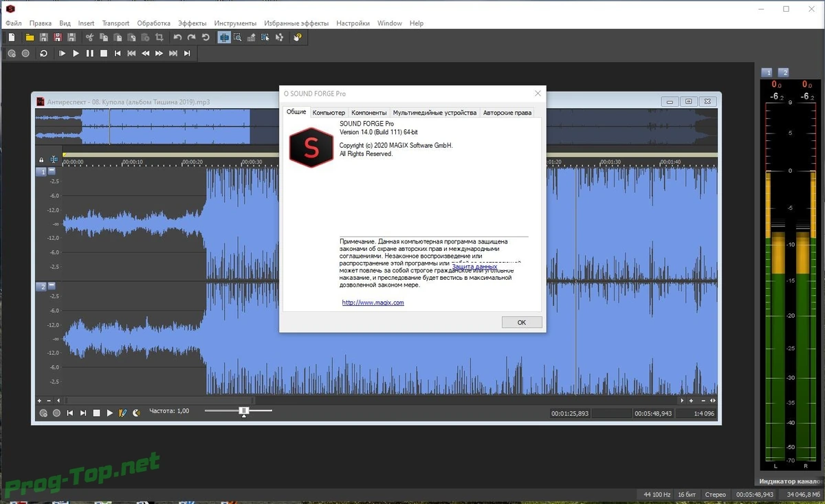
Task: Click Go to End in the main transport toolbar
Action: [187, 53]
